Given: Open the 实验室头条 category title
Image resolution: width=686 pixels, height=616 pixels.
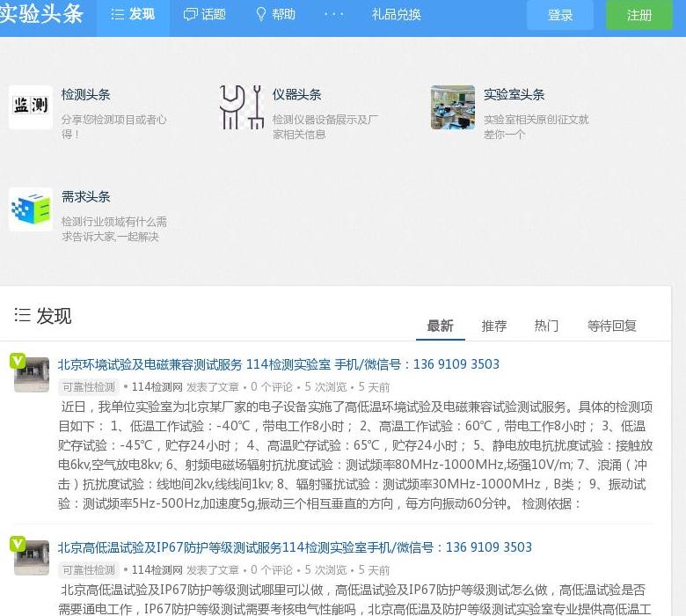Looking at the screenshot, I should coord(514,94).
